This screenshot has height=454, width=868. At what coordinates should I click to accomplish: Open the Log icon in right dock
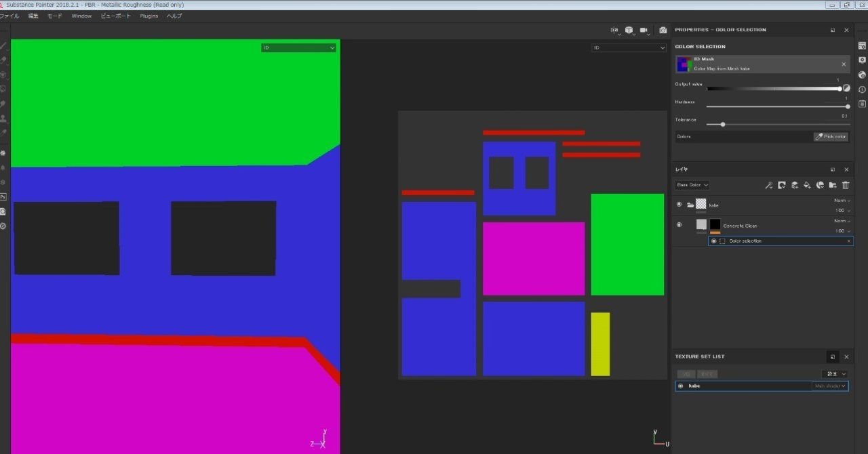(x=862, y=104)
